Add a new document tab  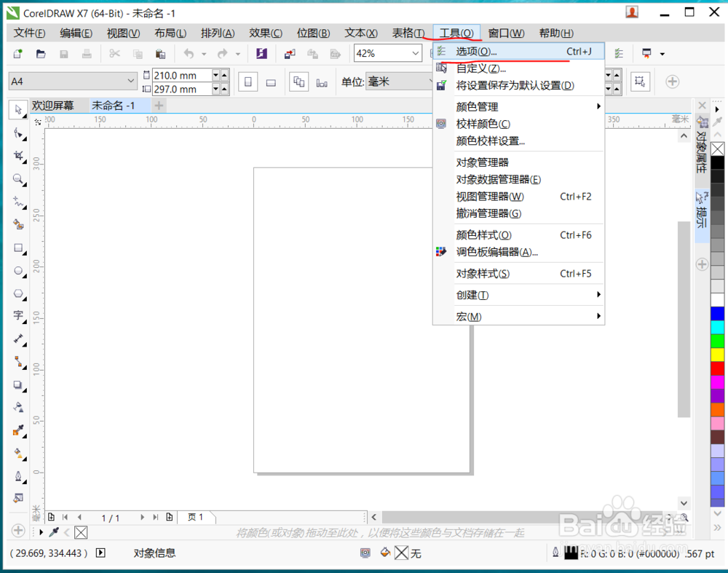point(159,106)
